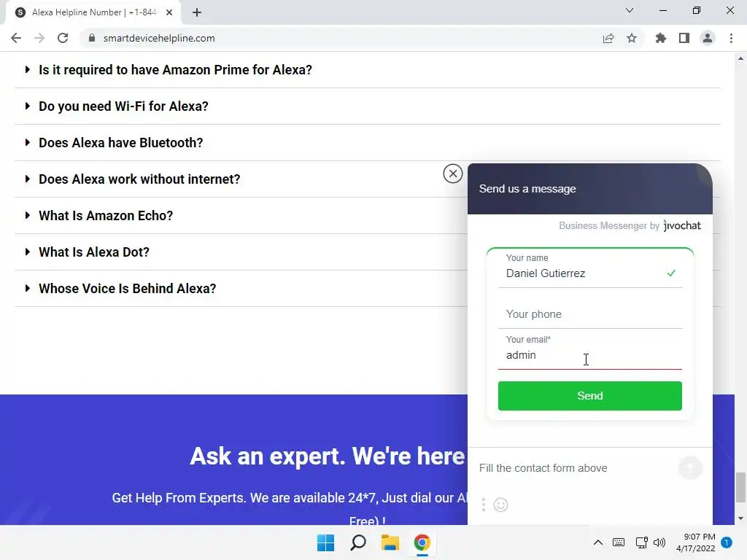Click the chat send arrow button
Screen dimensions: 747x560
pyautogui.click(x=690, y=467)
